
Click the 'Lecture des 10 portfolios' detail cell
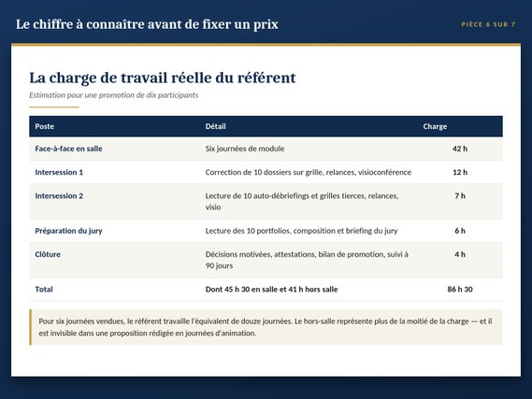pyautogui.click(x=301, y=231)
